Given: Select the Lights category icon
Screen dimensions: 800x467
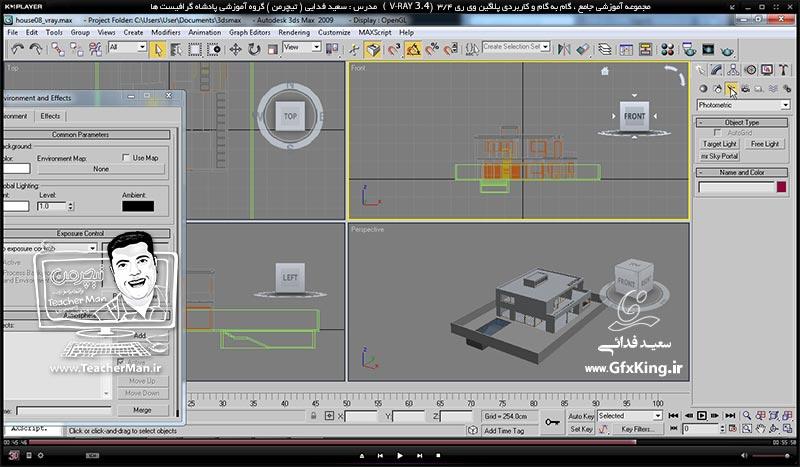Looking at the screenshot, I should pos(731,89).
